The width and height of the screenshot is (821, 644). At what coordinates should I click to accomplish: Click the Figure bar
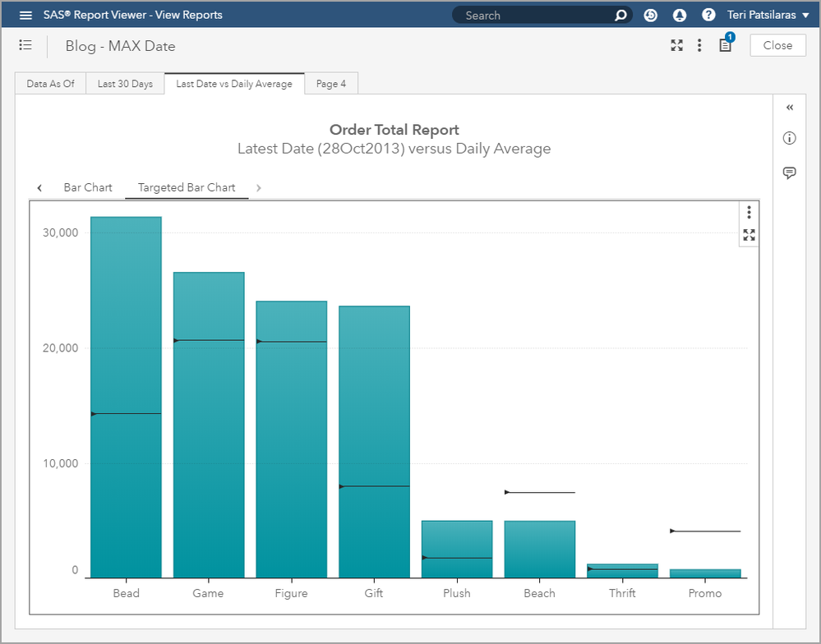tap(292, 439)
